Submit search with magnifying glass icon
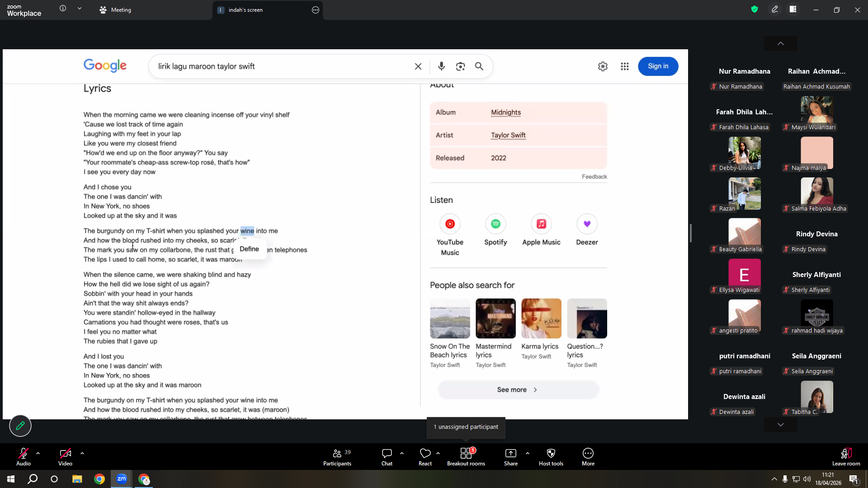The height and width of the screenshot is (488, 868). click(479, 66)
